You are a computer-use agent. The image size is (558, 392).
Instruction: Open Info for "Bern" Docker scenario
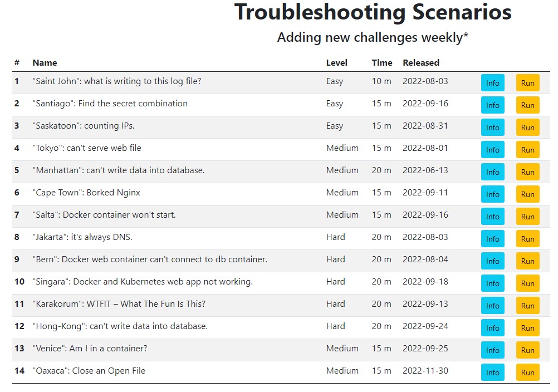click(492, 261)
